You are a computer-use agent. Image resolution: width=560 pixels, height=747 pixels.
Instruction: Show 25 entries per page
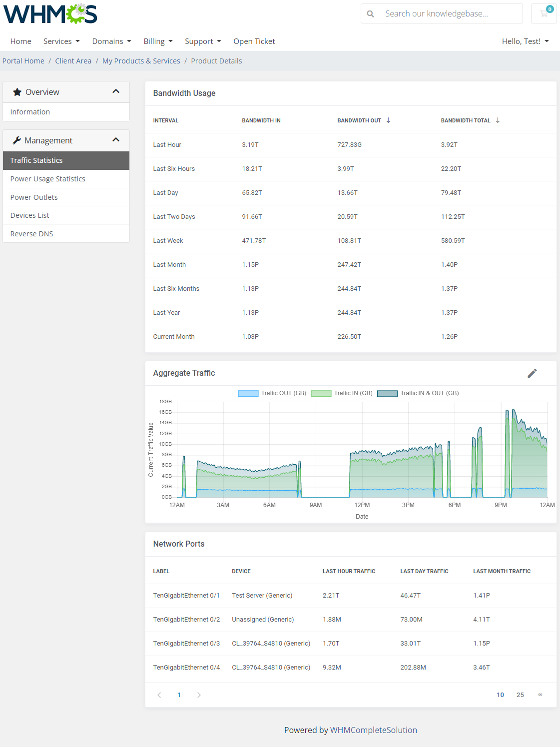tap(520, 695)
